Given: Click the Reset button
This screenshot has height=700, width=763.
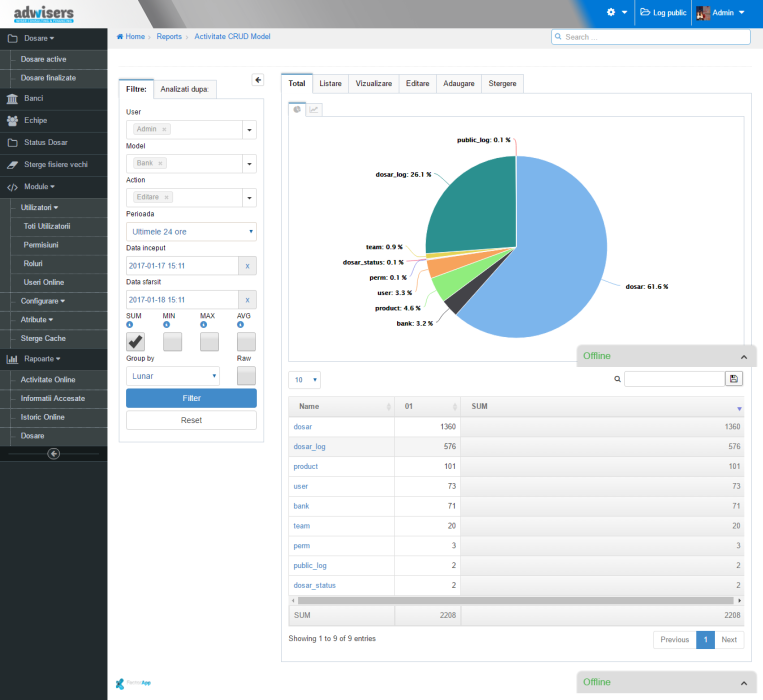Looking at the screenshot, I should pyautogui.click(x=191, y=420).
